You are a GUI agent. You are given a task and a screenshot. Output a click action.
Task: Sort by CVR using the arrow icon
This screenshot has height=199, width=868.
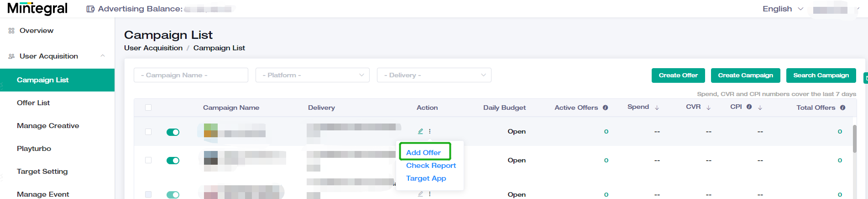(709, 108)
